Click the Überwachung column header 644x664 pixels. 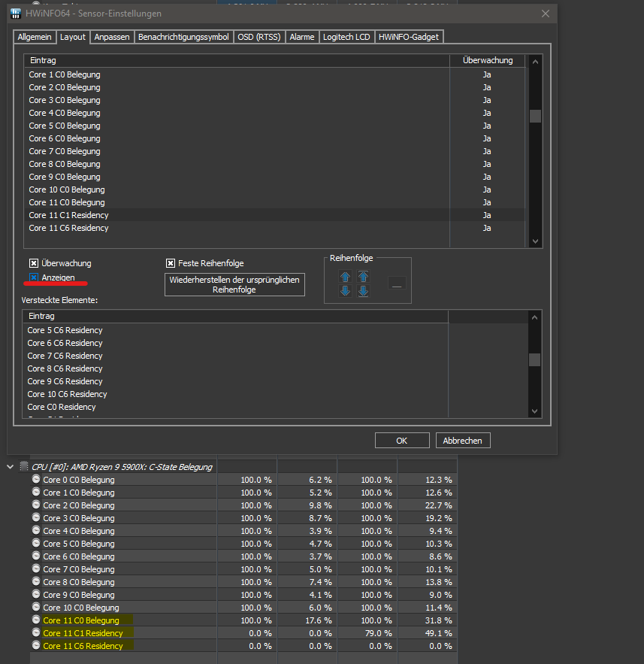(488, 61)
